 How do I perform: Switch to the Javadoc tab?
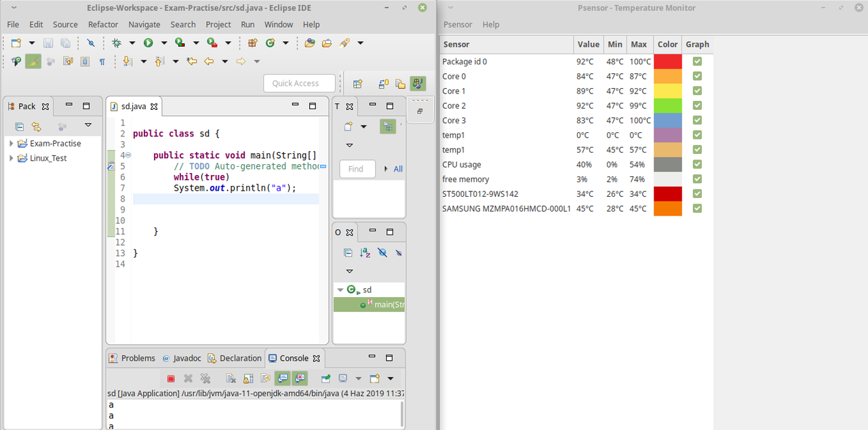pos(182,358)
